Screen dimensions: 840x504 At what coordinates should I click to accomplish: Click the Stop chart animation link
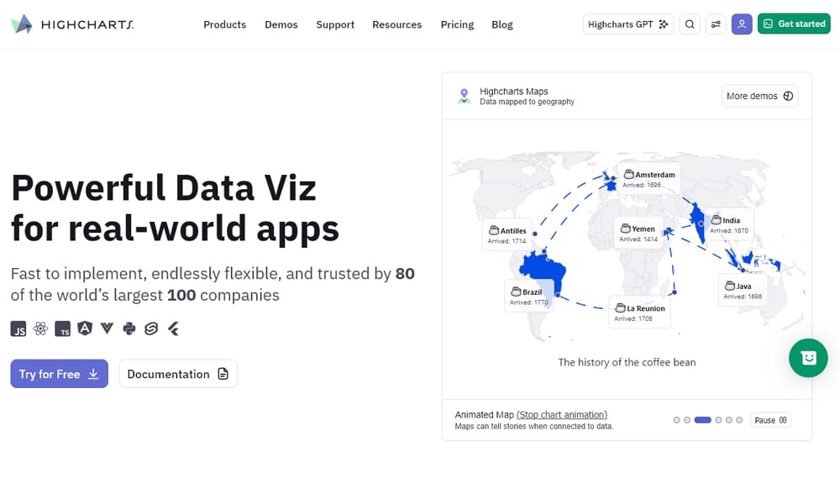click(562, 414)
